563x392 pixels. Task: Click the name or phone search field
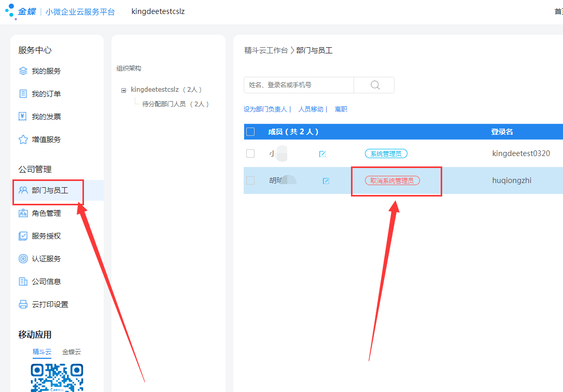[x=299, y=85]
